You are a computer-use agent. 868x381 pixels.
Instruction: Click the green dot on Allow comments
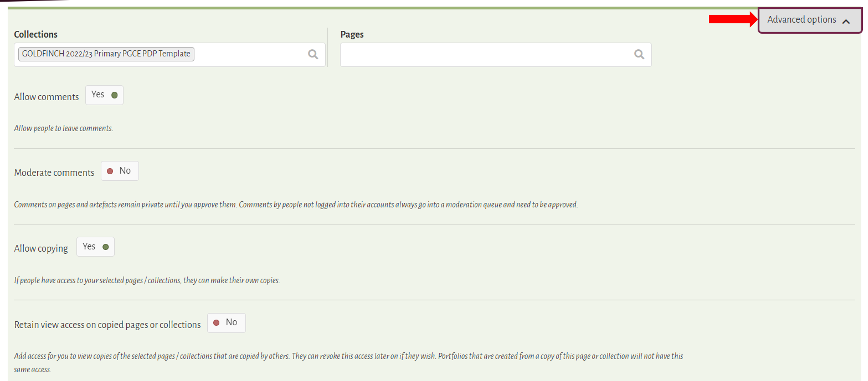click(115, 95)
